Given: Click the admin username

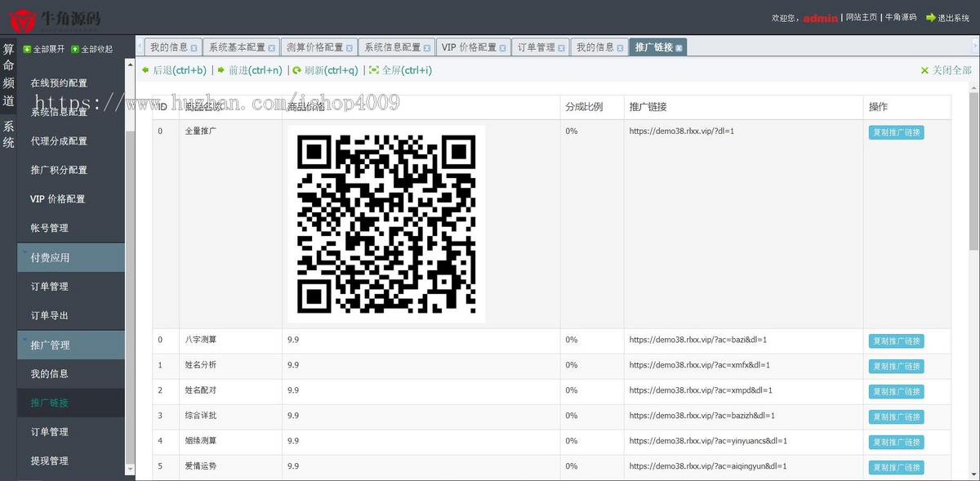Looking at the screenshot, I should point(820,18).
